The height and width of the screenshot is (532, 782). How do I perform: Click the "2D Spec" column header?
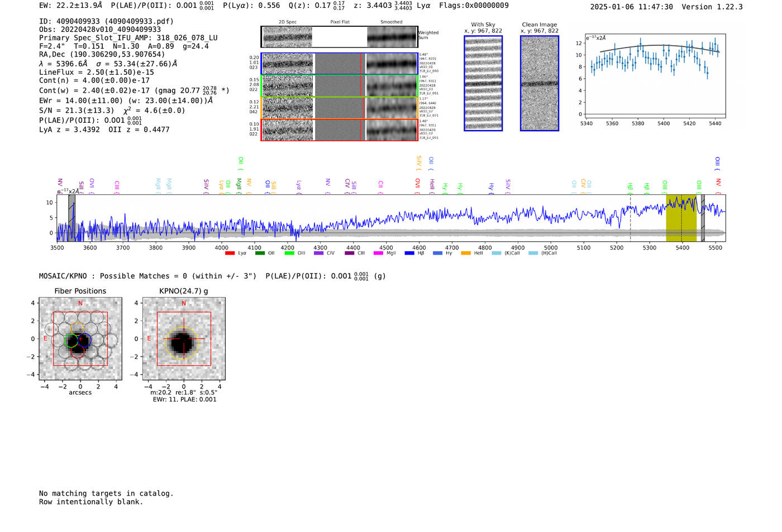288,22
